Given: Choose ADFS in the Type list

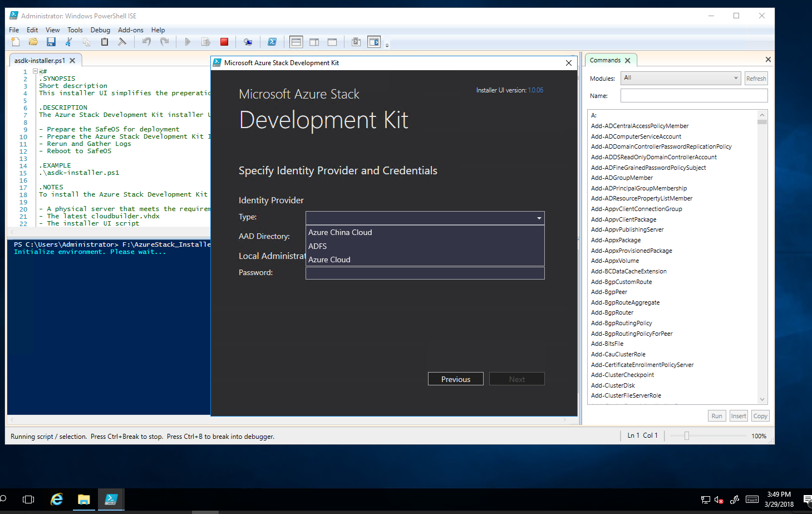Looking at the screenshot, I should [425, 246].
